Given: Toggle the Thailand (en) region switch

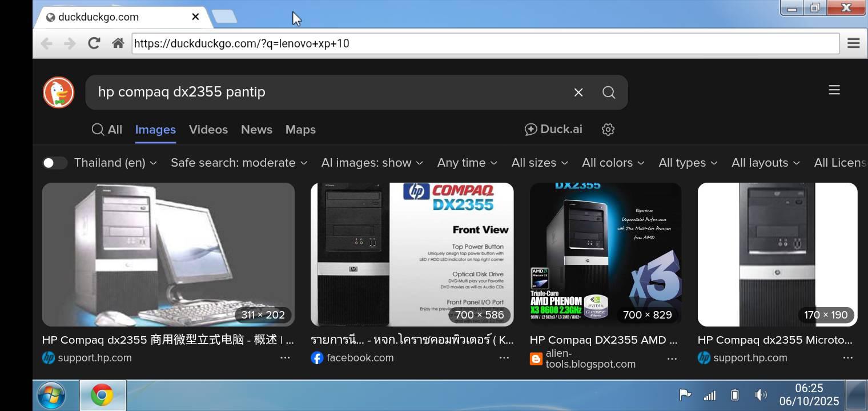Looking at the screenshot, I should (55, 163).
